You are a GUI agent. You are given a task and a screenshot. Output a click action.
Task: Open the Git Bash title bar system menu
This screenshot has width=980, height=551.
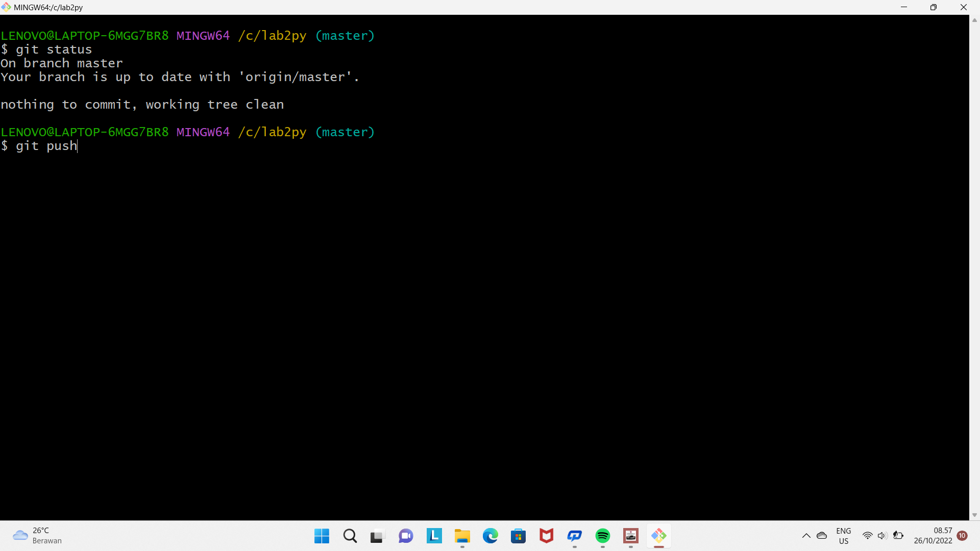[x=6, y=7]
